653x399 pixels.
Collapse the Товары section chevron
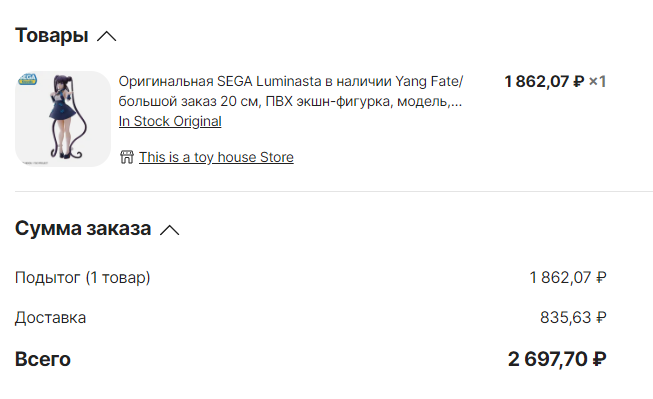tap(107, 36)
